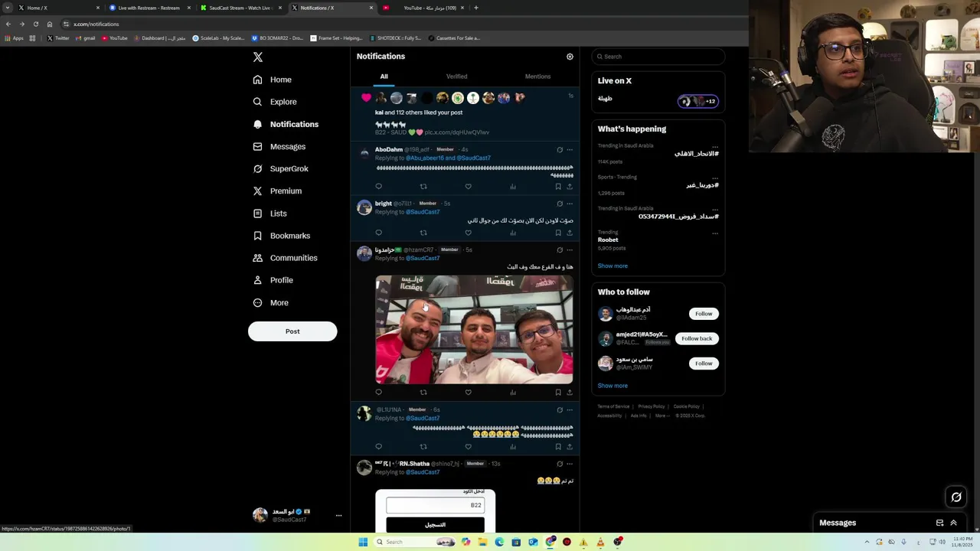Show more trending topics
980x551 pixels.
click(x=612, y=266)
